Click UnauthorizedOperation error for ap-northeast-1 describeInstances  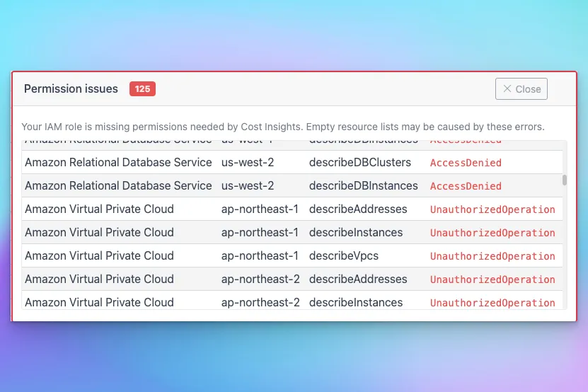pyautogui.click(x=492, y=233)
